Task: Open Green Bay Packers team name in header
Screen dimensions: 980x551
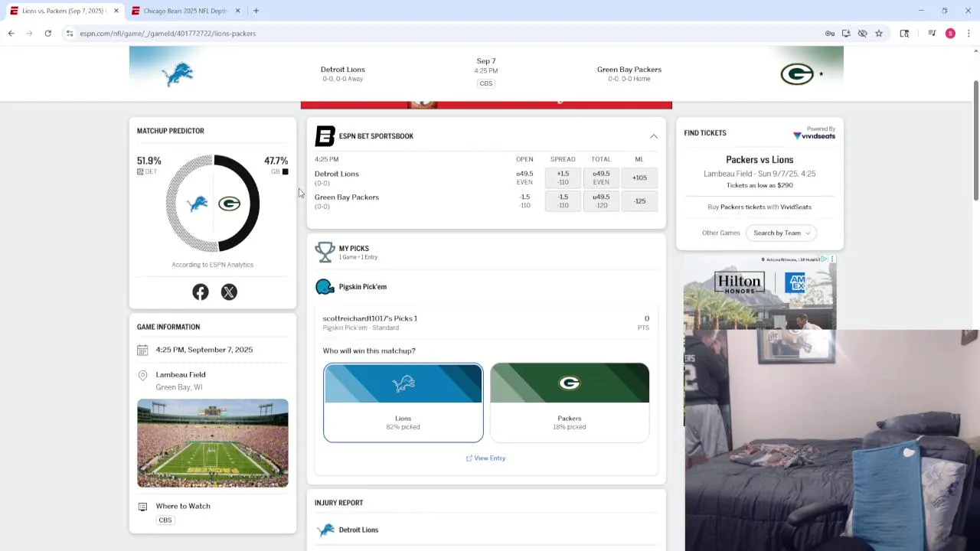Action: [629, 69]
